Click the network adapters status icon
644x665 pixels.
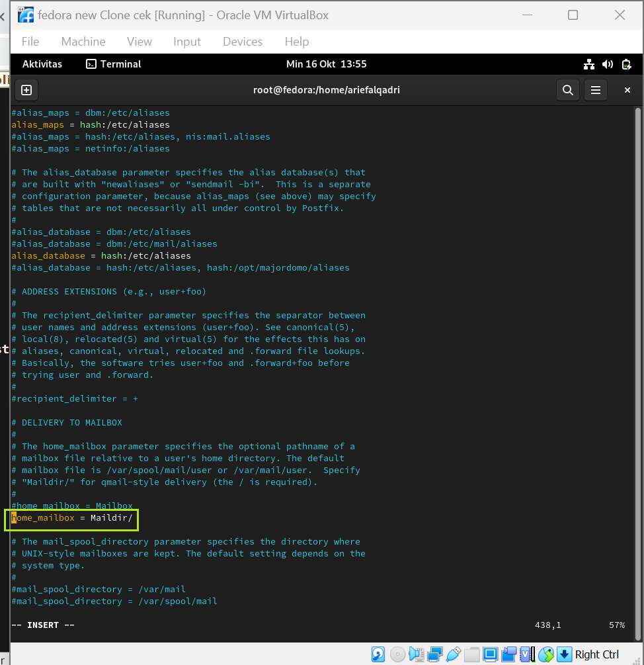coord(434,654)
